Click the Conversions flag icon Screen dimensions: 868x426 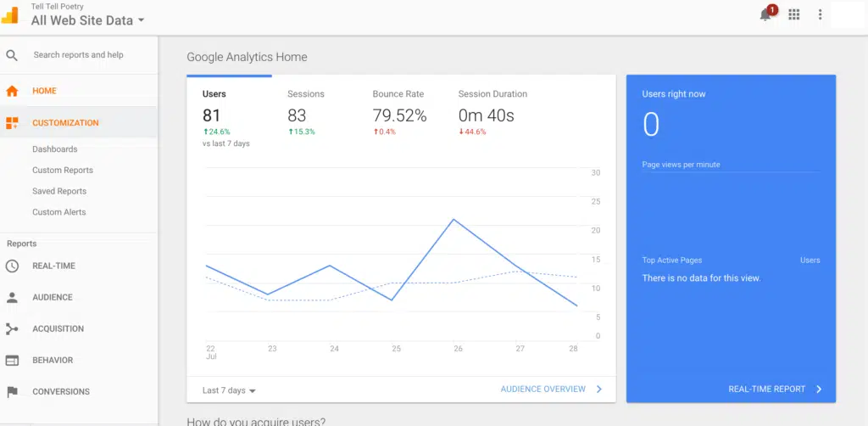[12, 391]
